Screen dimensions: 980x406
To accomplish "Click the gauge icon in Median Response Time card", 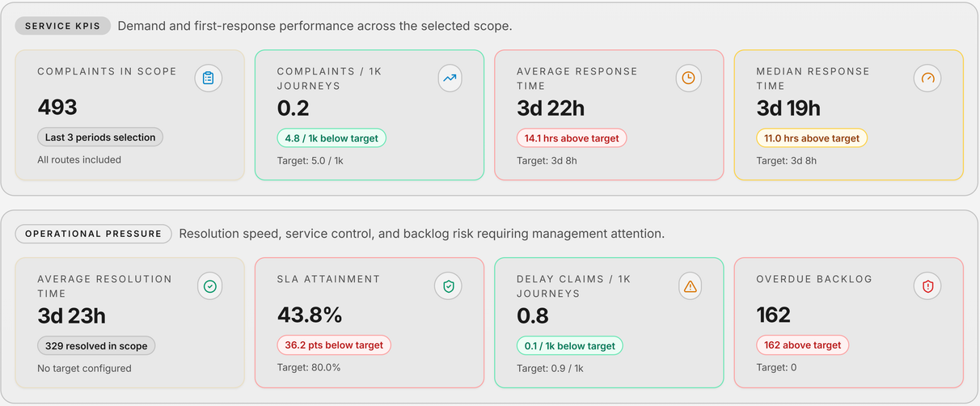I will pos(928,78).
